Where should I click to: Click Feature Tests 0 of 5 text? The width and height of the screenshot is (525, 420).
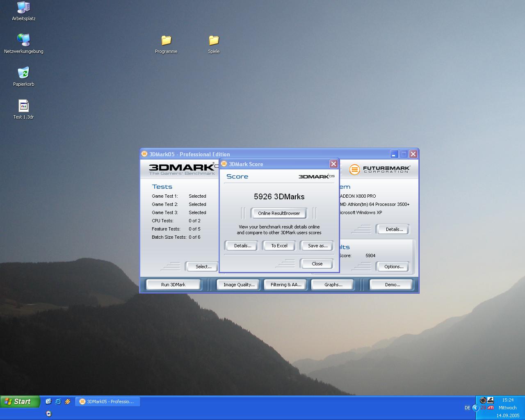[176, 229]
